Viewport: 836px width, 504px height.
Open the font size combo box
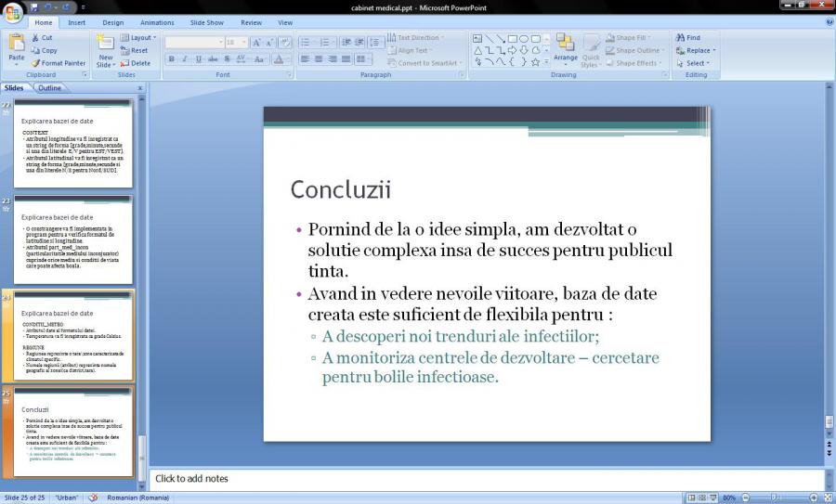[x=236, y=43]
